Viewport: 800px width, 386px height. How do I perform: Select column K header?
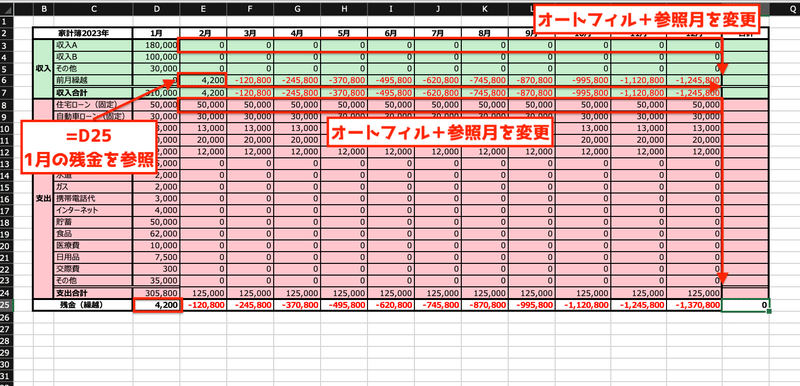485,8
